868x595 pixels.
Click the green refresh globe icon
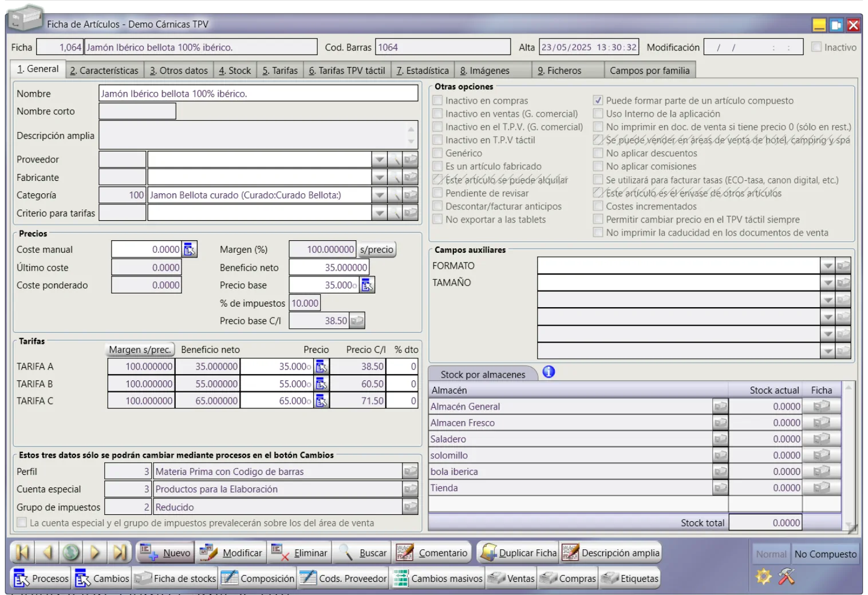pyautogui.click(x=71, y=552)
